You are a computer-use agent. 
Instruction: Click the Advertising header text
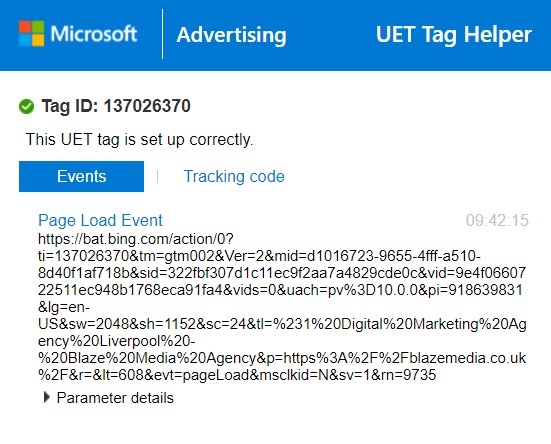click(x=231, y=35)
